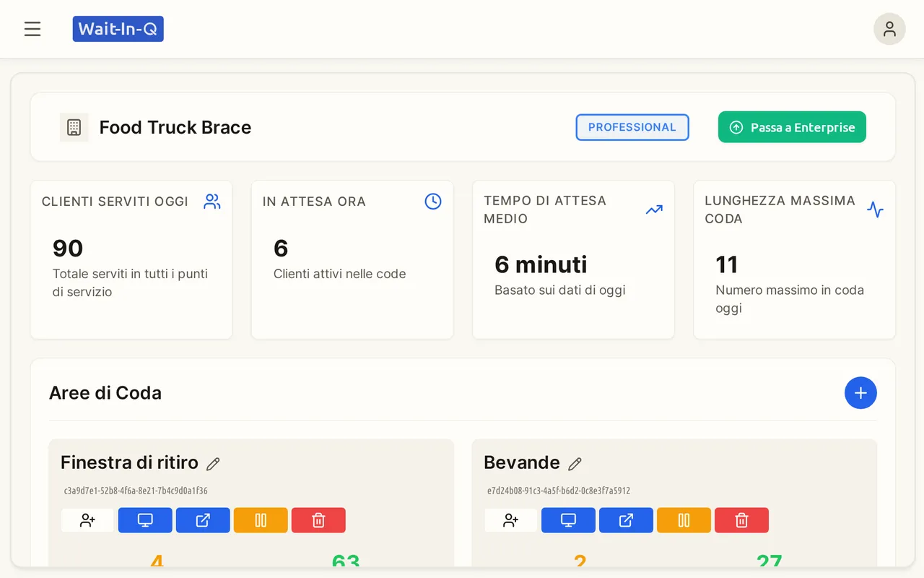Delete the Bevande queue
Image resolution: width=924 pixels, height=578 pixels.
[x=741, y=520]
